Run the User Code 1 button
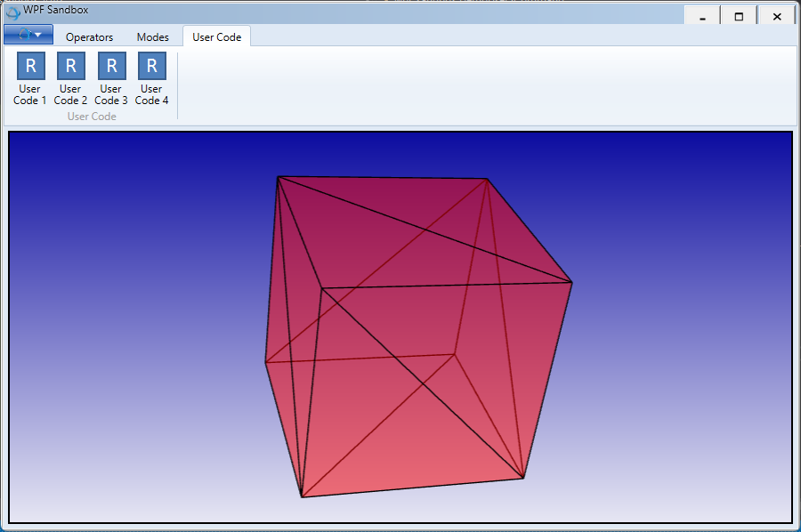801x532 pixels. (30, 67)
